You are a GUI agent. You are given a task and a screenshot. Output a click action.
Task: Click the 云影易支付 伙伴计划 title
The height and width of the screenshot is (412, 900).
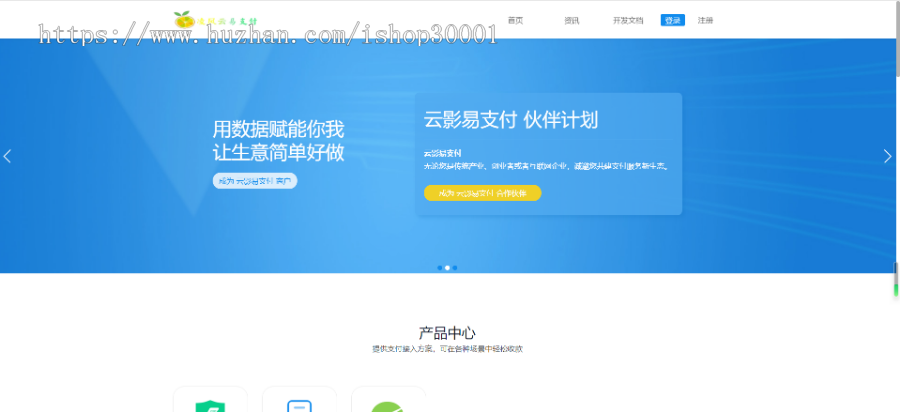(511, 120)
